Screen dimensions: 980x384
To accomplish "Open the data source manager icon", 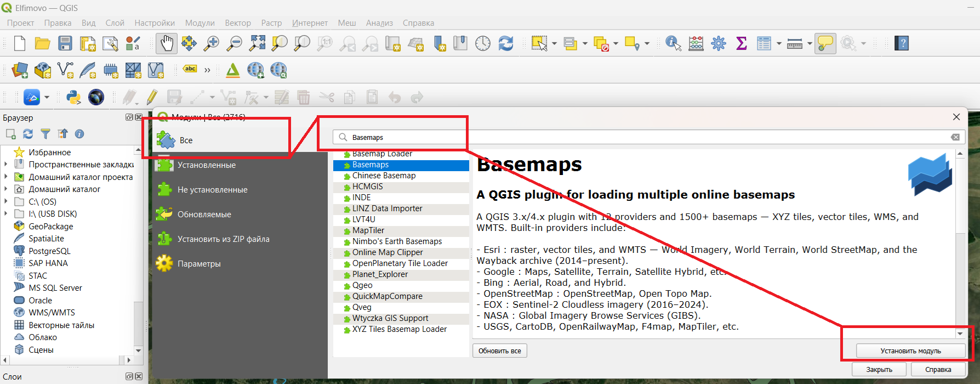I will (x=20, y=70).
